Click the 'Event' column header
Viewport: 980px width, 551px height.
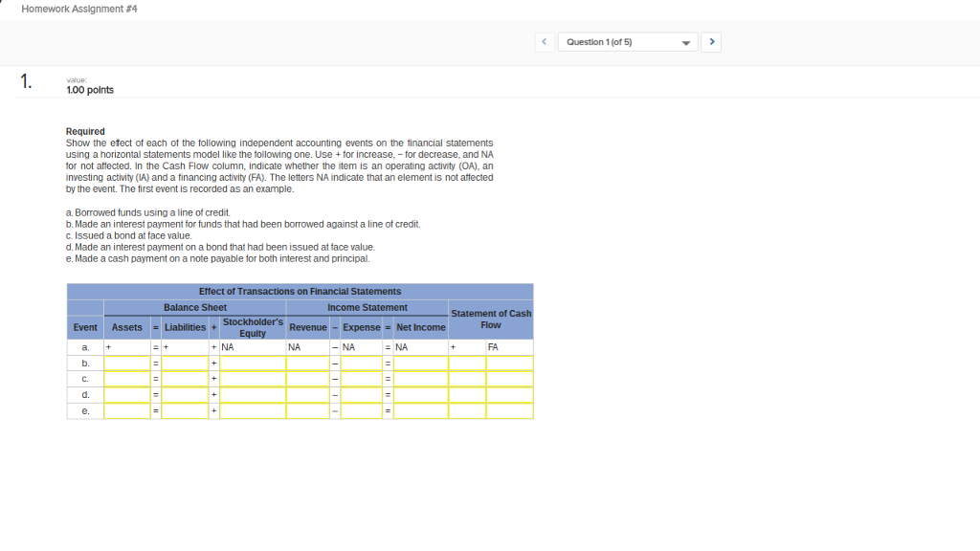85,327
